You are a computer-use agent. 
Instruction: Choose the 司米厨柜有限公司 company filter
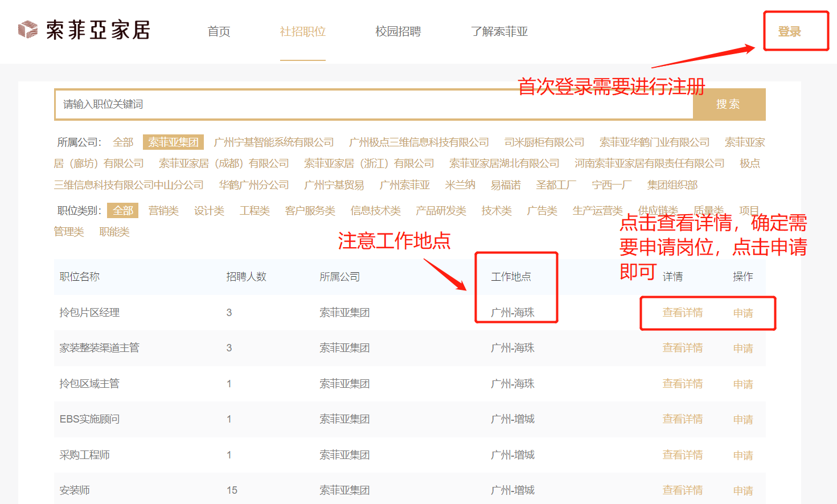[544, 142]
